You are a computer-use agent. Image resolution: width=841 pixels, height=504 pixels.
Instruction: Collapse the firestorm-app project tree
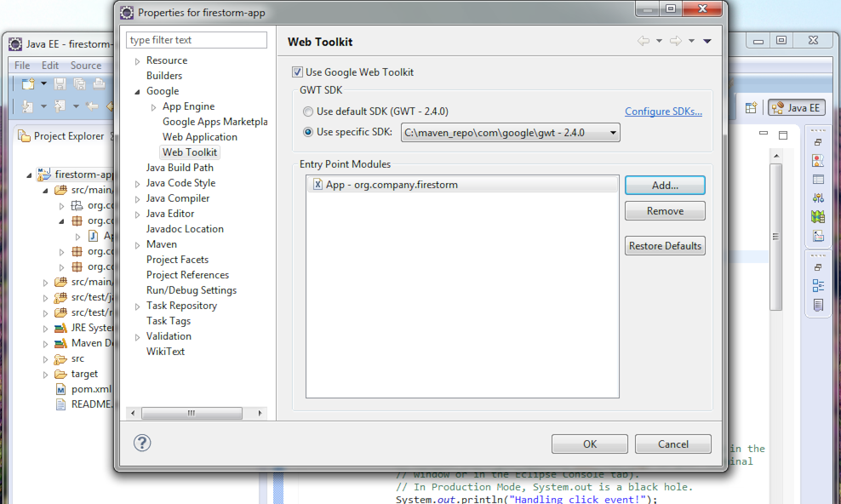click(29, 175)
